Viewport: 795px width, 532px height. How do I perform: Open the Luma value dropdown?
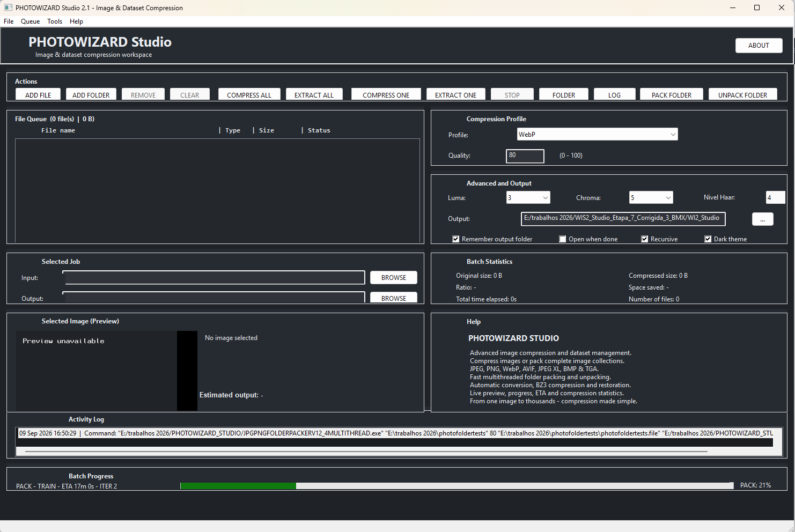(528, 197)
